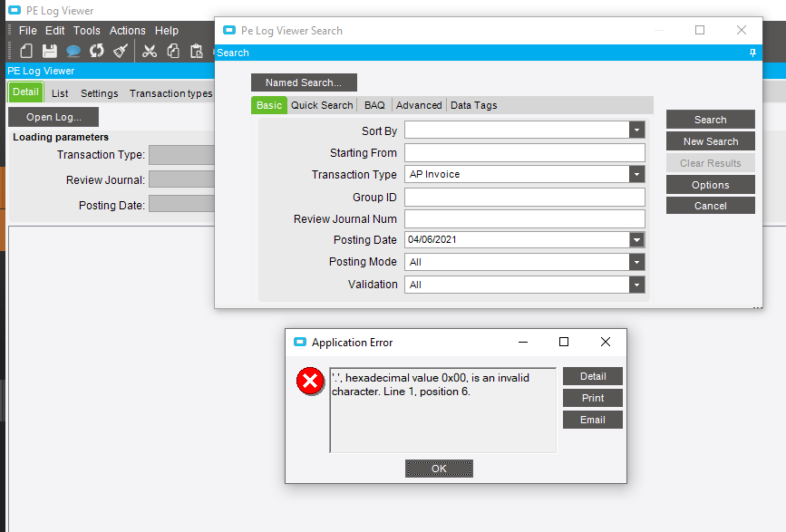
Task: Click the Review Journal Num input field
Action: 524,219
